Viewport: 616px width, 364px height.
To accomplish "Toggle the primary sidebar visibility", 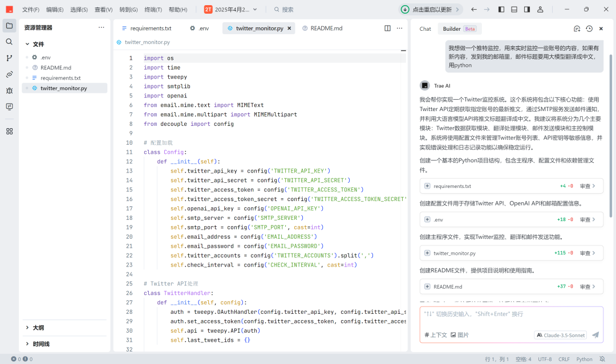I will [502, 9].
